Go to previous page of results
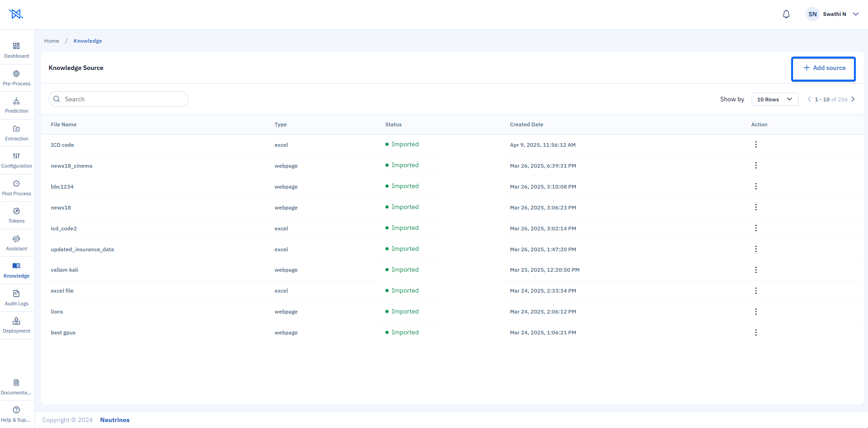The width and height of the screenshot is (868, 428). click(809, 99)
